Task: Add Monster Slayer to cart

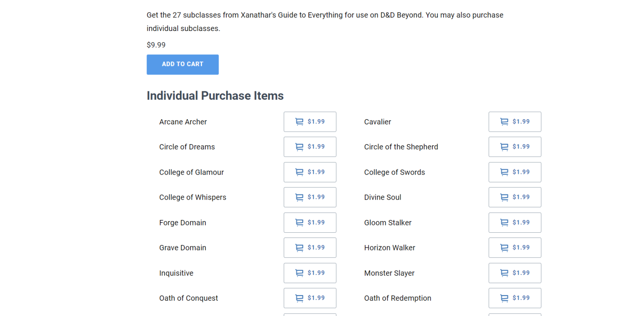Action: coord(514,273)
